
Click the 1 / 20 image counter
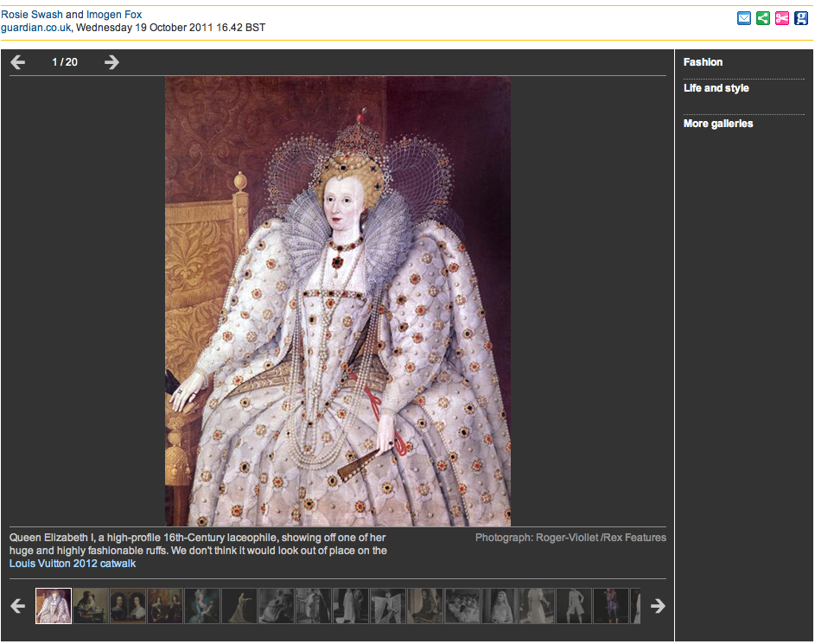tap(65, 62)
